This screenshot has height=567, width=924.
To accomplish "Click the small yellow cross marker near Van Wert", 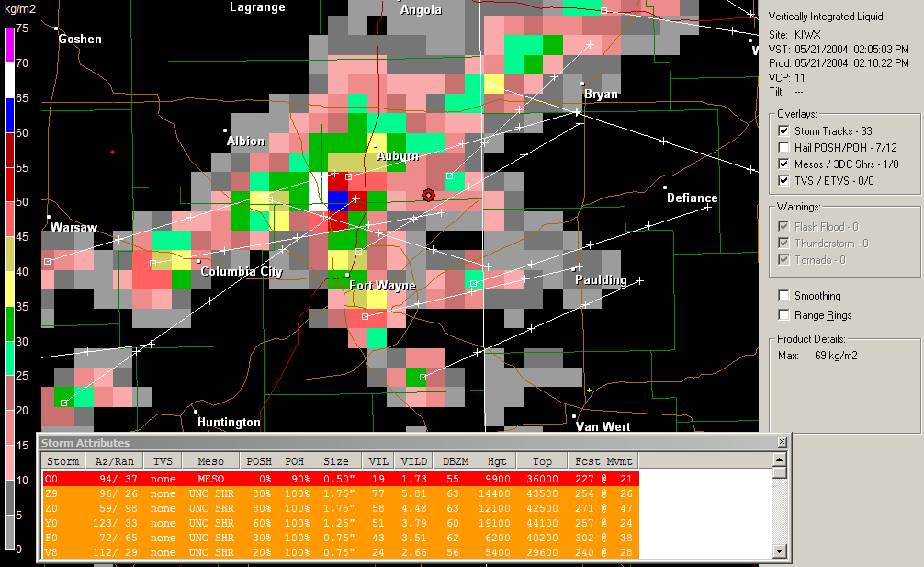I will coord(589,391).
